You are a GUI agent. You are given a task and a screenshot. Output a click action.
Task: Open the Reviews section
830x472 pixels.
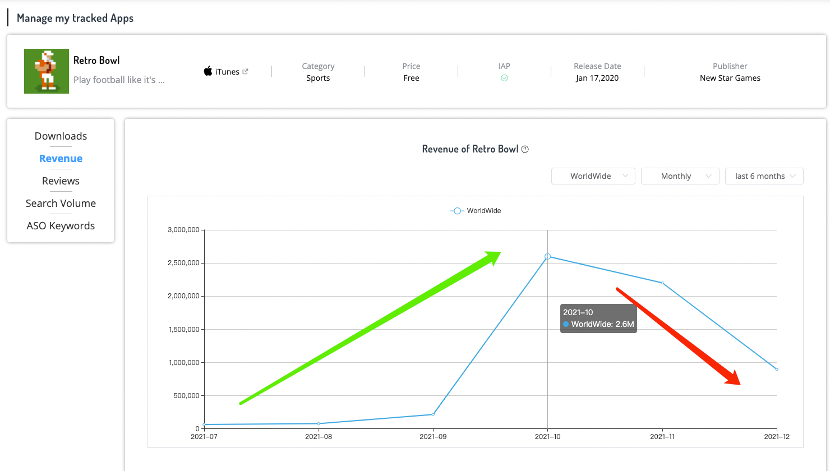[x=61, y=181]
